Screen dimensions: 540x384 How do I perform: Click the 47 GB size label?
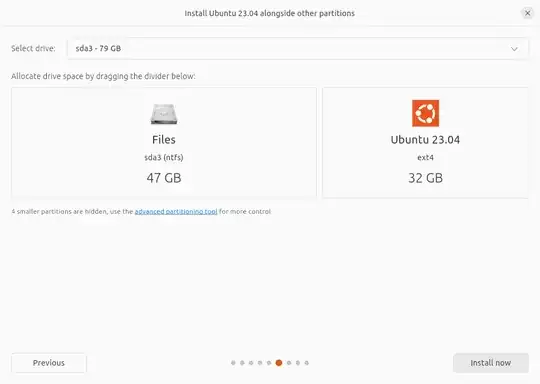point(164,178)
